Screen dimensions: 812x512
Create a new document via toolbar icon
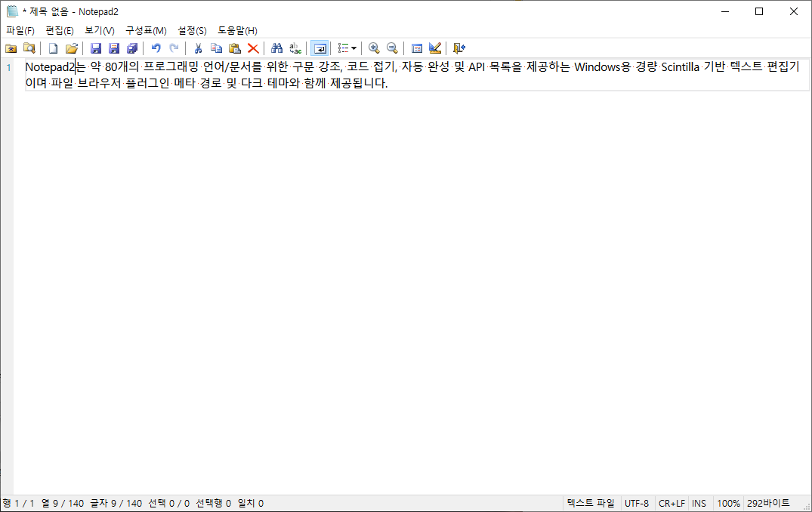[x=52, y=48]
